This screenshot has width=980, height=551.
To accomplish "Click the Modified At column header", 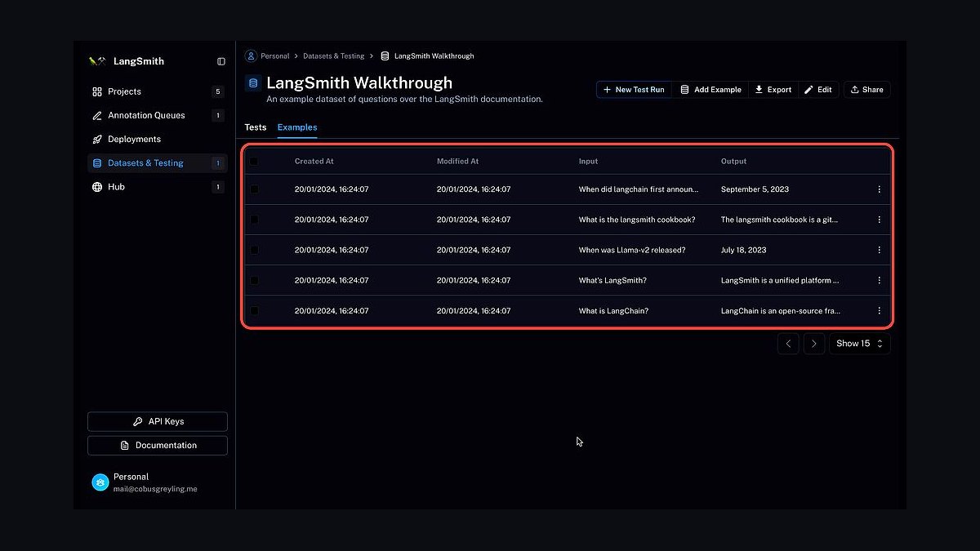I will point(457,162).
